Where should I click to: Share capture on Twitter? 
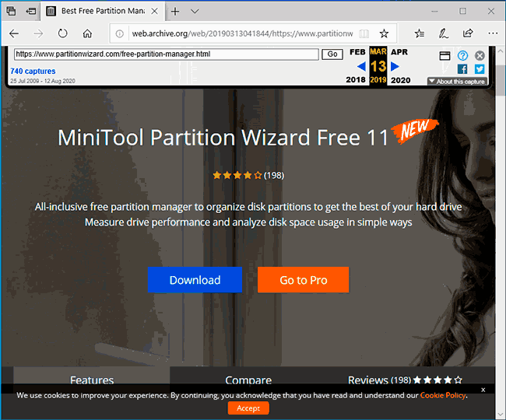[x=480, y=69]
